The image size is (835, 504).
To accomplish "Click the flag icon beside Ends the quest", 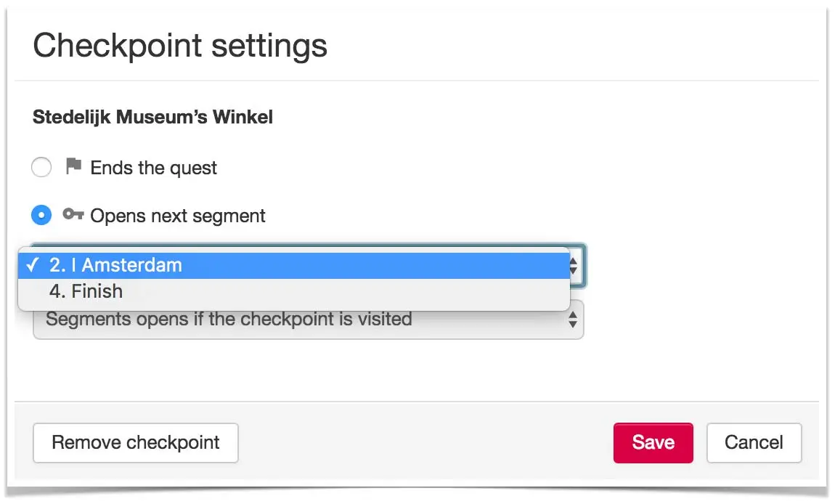I will click(x=73, y=166).
